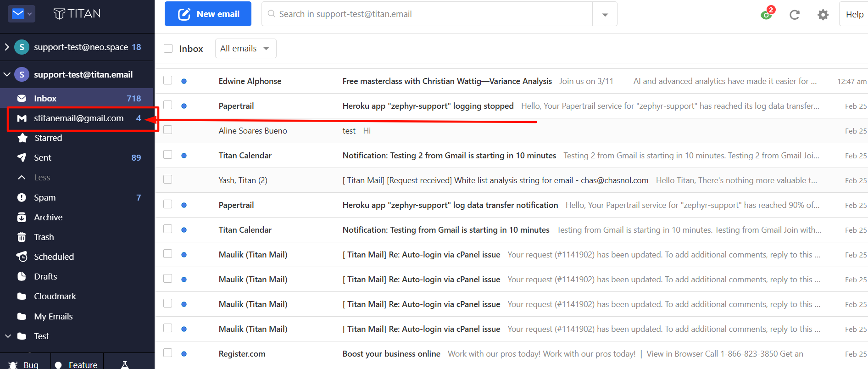Image resolution: width=868 pixels, height=369 pixels.
Task: Click the Sent paper plane icon
Action: tap(22, 157)
